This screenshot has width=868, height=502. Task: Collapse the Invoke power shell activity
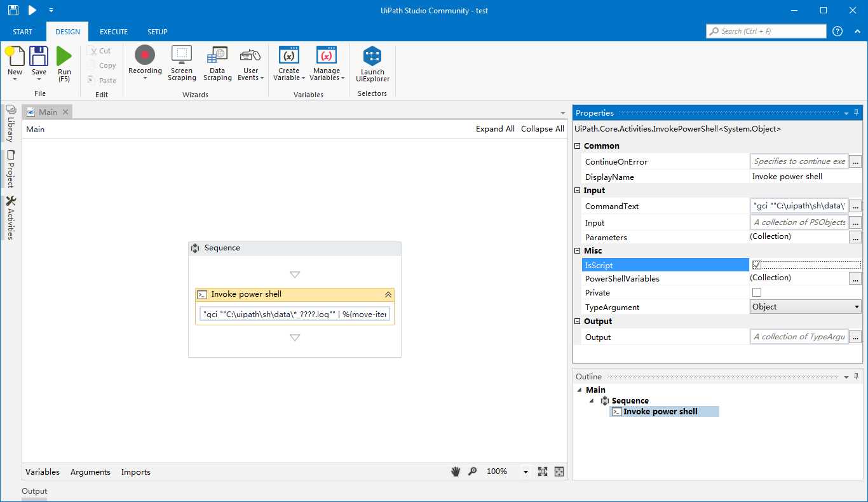coord(388,295)
